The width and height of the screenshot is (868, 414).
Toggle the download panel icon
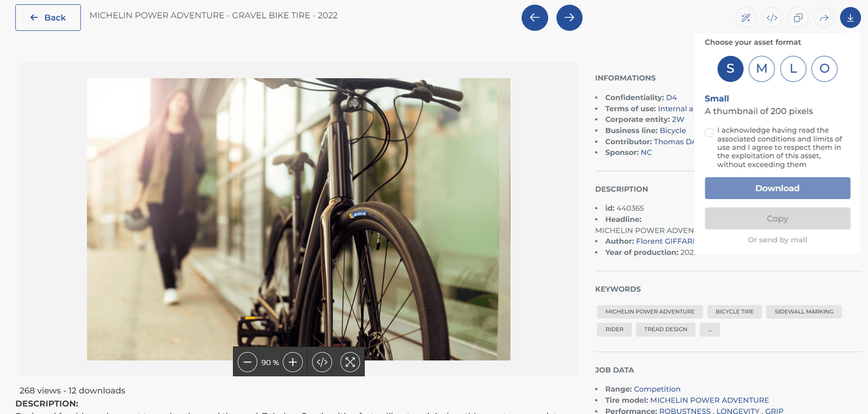[x=850, y=18]
